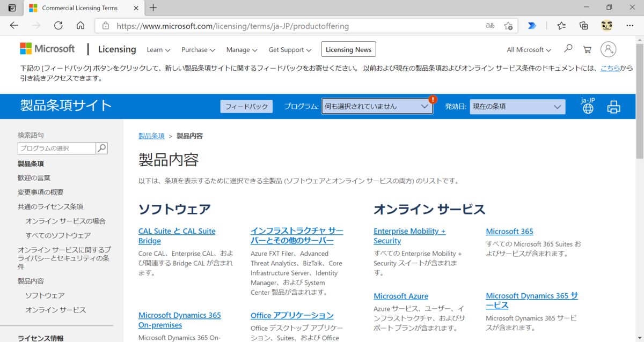Select プライバシーとセキュリティの条件 sidebar item

[64, 258]
